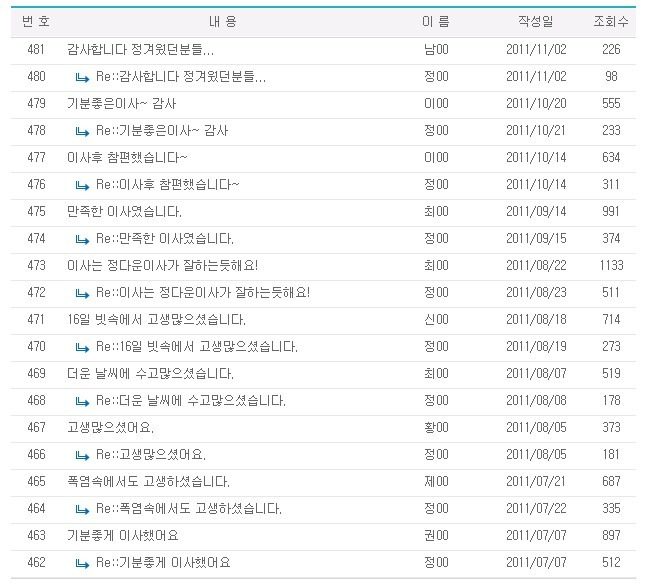The width and height of the screenshot is (645, 588).
Task: Click the '작성일' column header
Action: pos(536,21)
